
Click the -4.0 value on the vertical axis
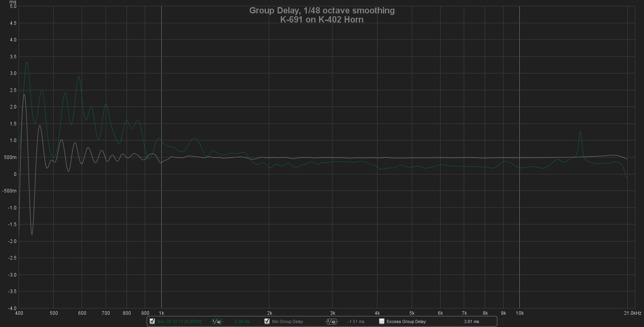click(x=12, y=308)
